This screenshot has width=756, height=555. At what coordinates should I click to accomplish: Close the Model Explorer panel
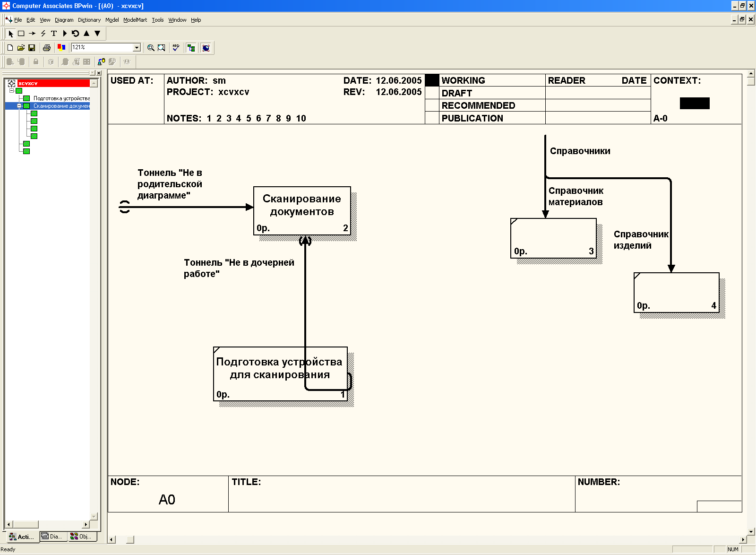pyautogui.click(x=99, y=73)
